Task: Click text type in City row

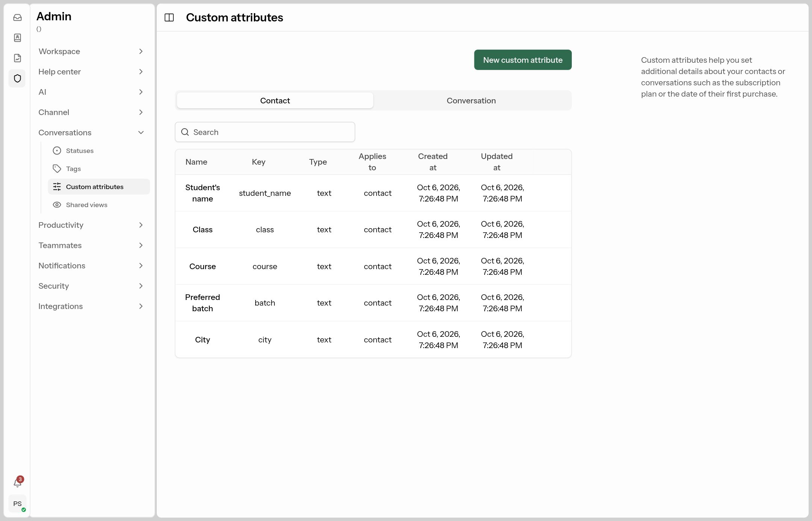Action: [324, 340]
